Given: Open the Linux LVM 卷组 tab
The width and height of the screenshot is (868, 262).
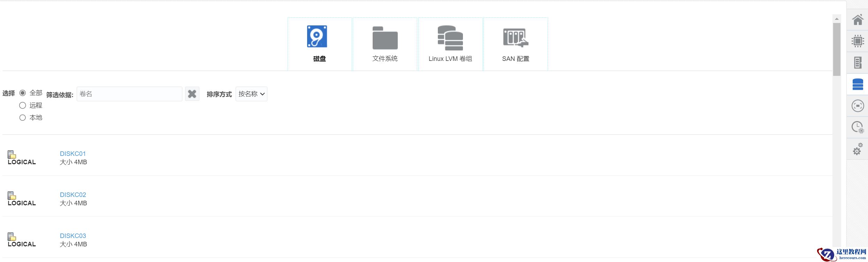Looking at the screenshot, I should pyautogui.click(x=450, y=44).
